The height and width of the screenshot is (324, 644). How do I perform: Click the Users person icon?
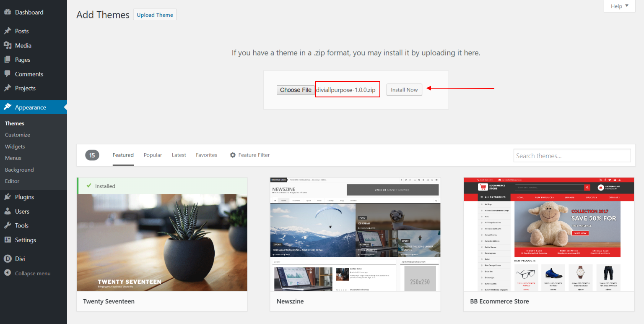tap(8, 211)
